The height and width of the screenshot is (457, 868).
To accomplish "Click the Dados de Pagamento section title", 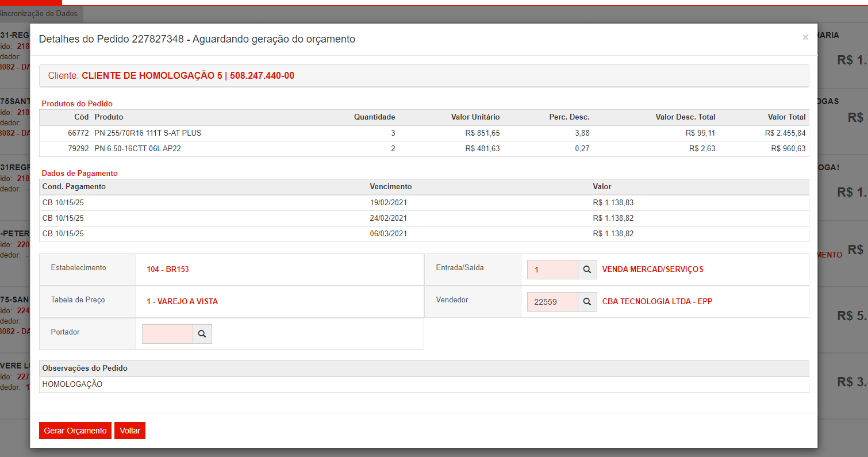I will (79, 173).
